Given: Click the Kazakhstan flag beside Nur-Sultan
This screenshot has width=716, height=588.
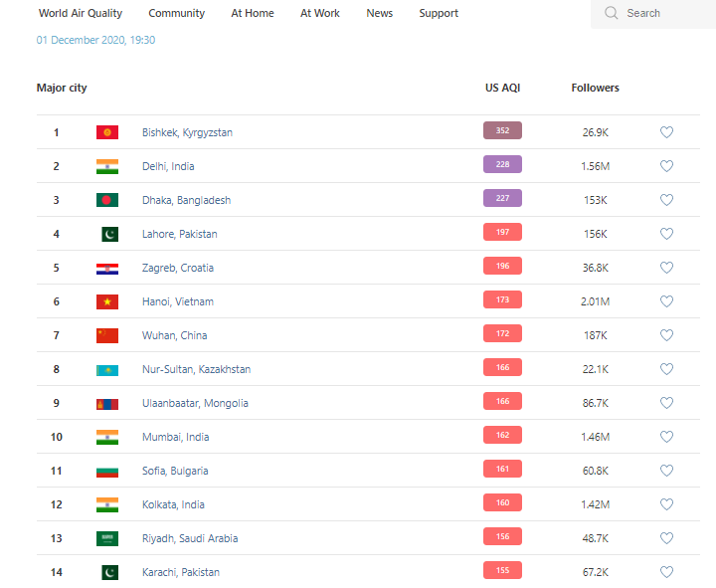Looking at the screenshot, I should coord(107,369).
